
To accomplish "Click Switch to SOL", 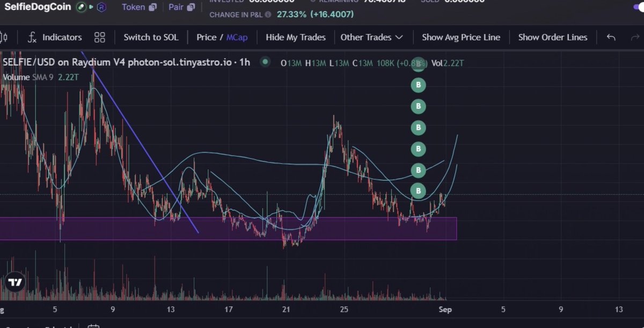I will pos(151,38).
